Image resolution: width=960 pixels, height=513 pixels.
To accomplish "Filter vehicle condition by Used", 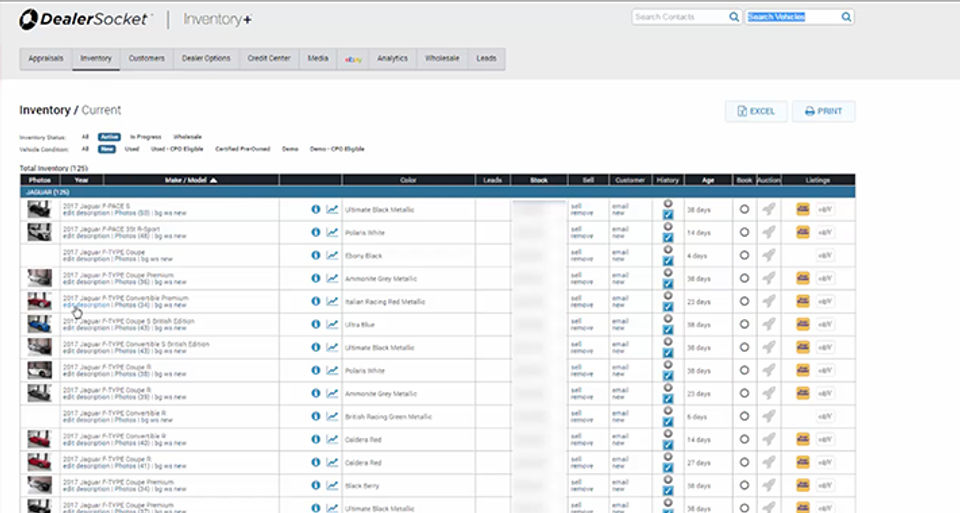I will point(132,149).
